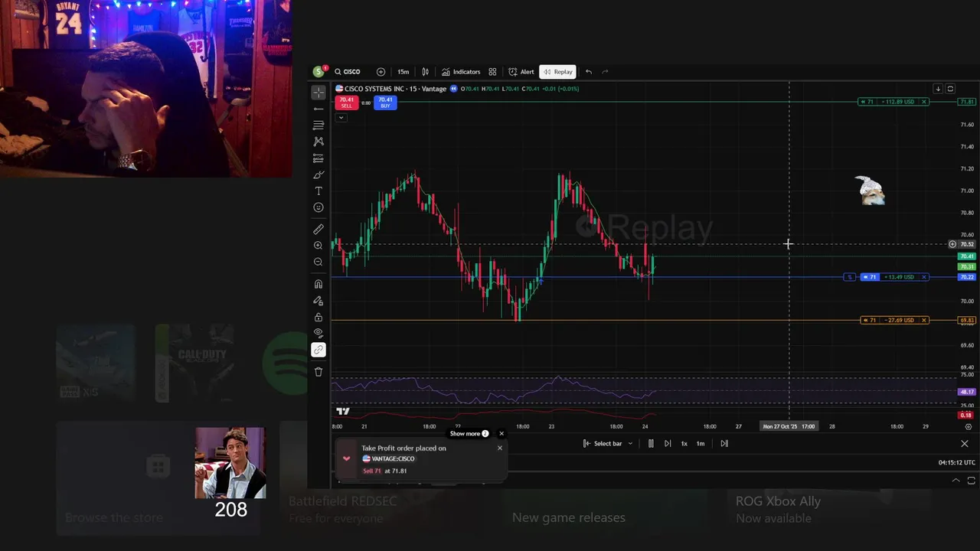Click the +13.49 USD position label
The image size is (980, 551).
click(900, 277)
